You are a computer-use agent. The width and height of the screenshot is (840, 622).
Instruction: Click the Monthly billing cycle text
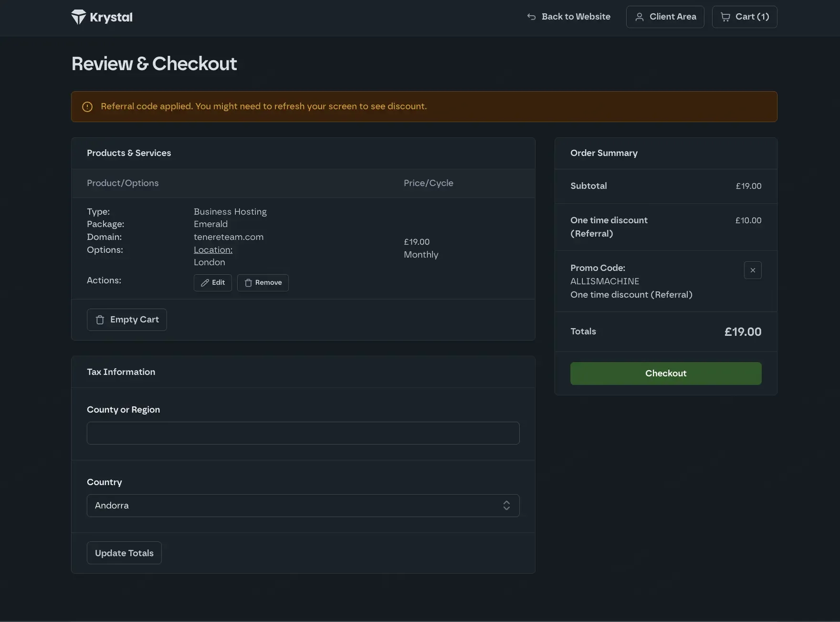point(421,255)
